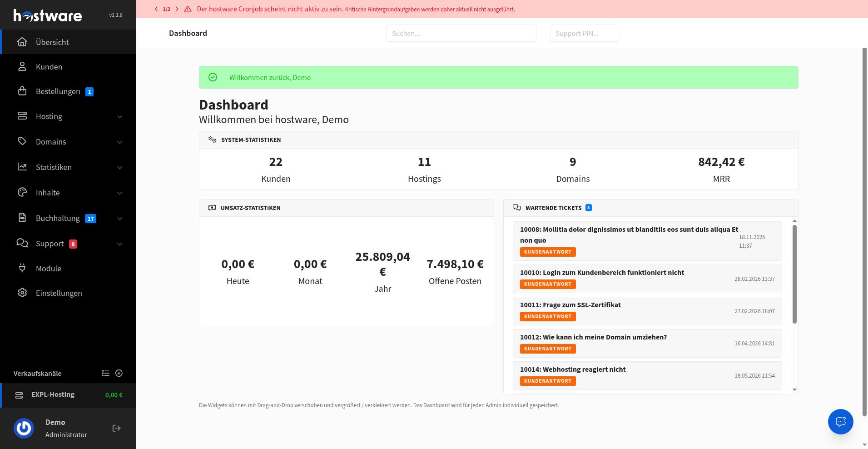This screenshot has width=868, height=449.
Task: Click the Domains tag icon
Action: coord(22,141)
